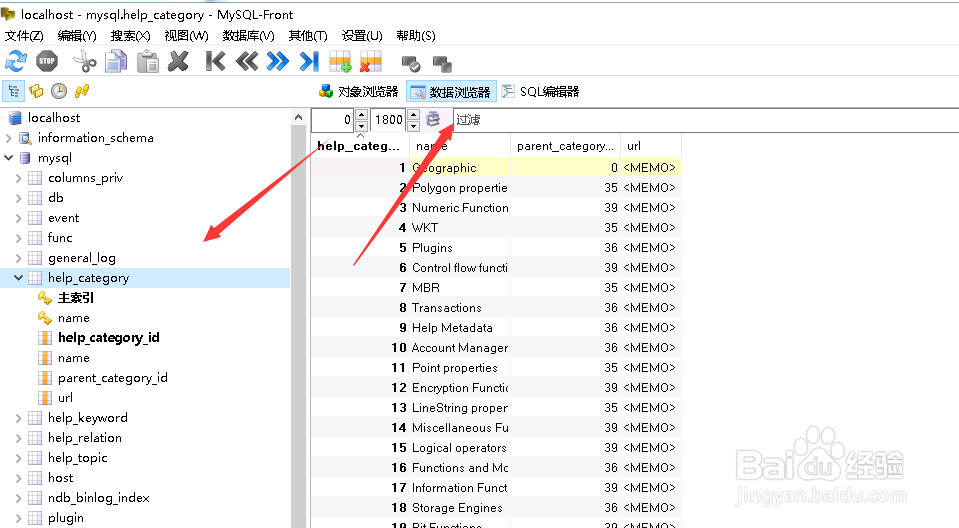Open the 其他 menu
The width and height of the screenshot is (959, 528).
coord(308,35)
